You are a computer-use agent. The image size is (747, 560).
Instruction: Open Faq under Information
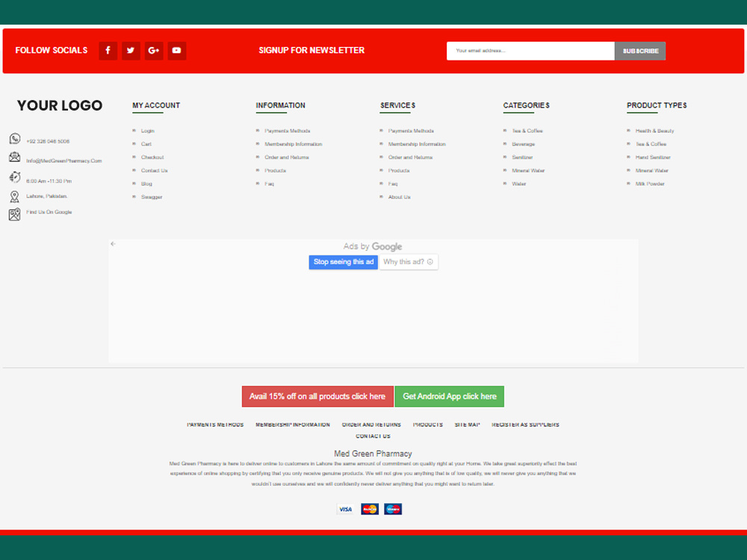pos(269,184)
